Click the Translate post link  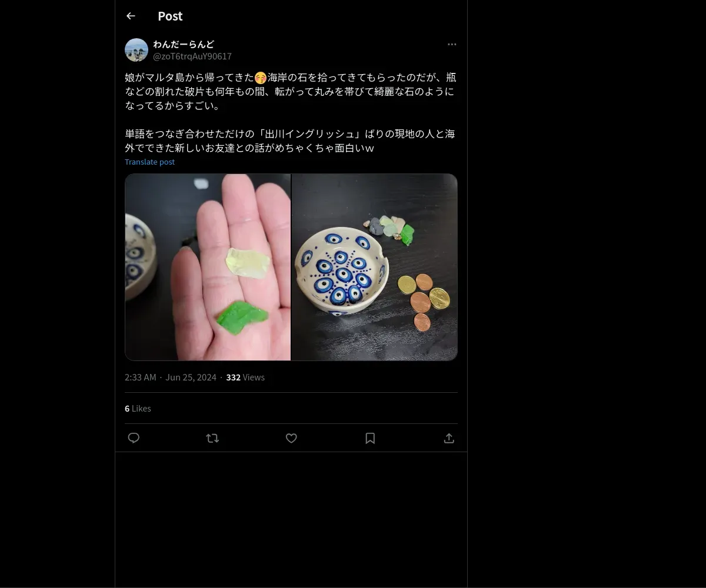click(x=149, y=162)
